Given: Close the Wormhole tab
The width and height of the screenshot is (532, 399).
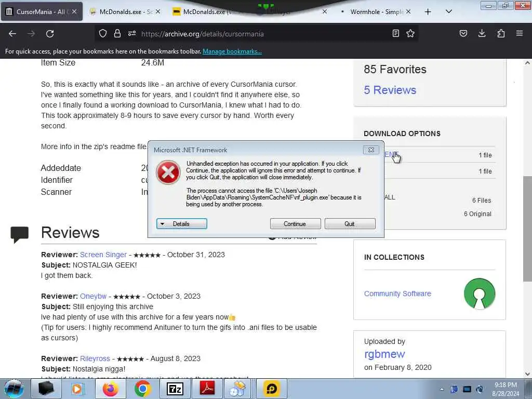Looking at the screenshot, I should tap(408, 11).
